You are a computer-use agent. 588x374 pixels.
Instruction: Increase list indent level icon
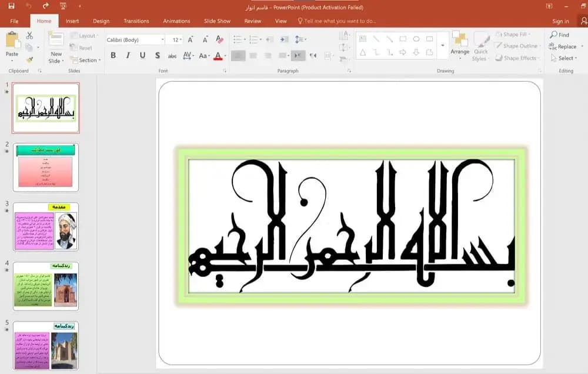tap(284, 39)
